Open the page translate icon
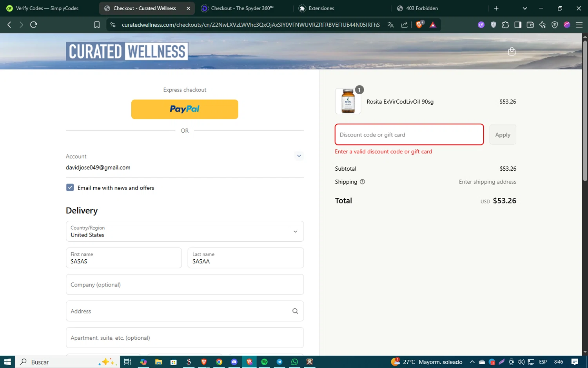The image size is (588, 368). point(390,25)
